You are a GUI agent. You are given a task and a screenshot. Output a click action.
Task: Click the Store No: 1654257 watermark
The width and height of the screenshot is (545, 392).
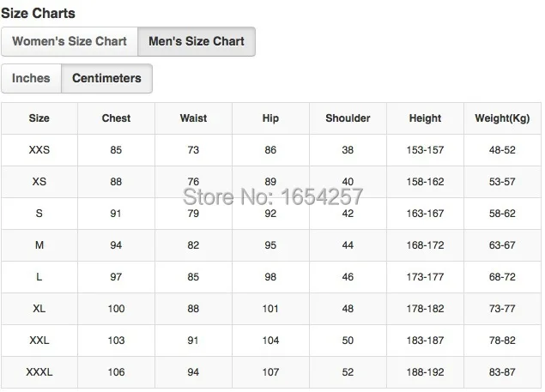tap(273, 196)
